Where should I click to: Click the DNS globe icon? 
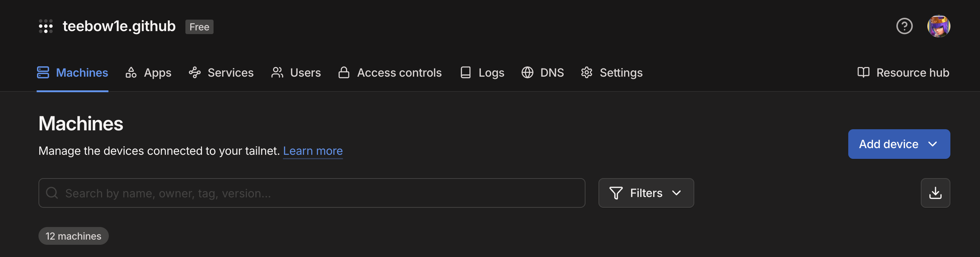[x=527, y=72]
